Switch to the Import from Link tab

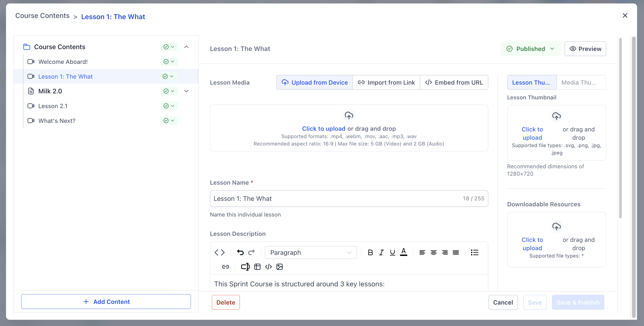[386, 83]
